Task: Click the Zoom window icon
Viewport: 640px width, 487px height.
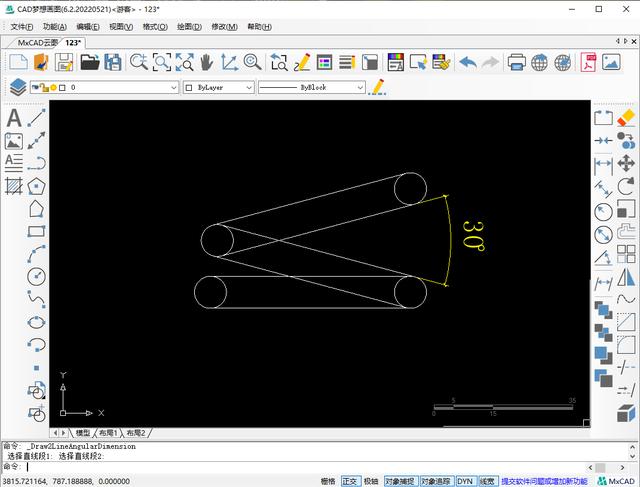Action: coord(162,63)
